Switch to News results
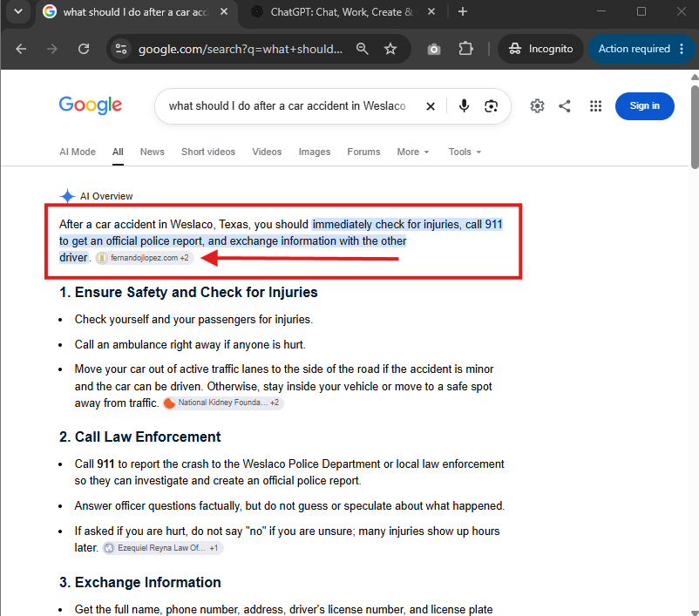 point(152,152)
